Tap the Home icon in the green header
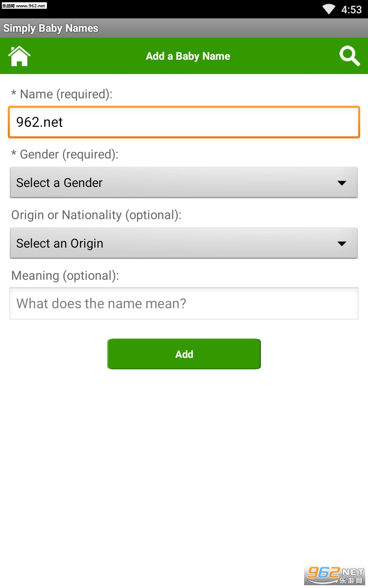Image resolution: width=368 pixels, height=588 pixels. (19, 56)
